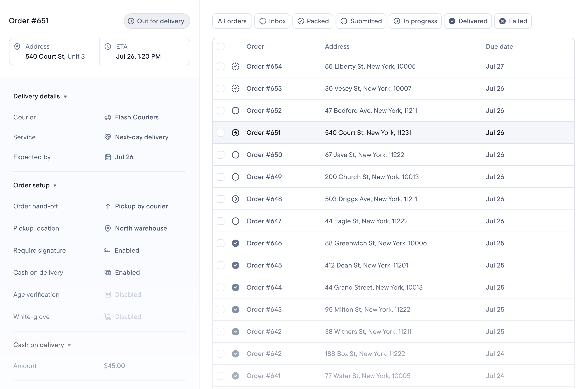Click the 55 Liberty St address cell

click(370, 66)
